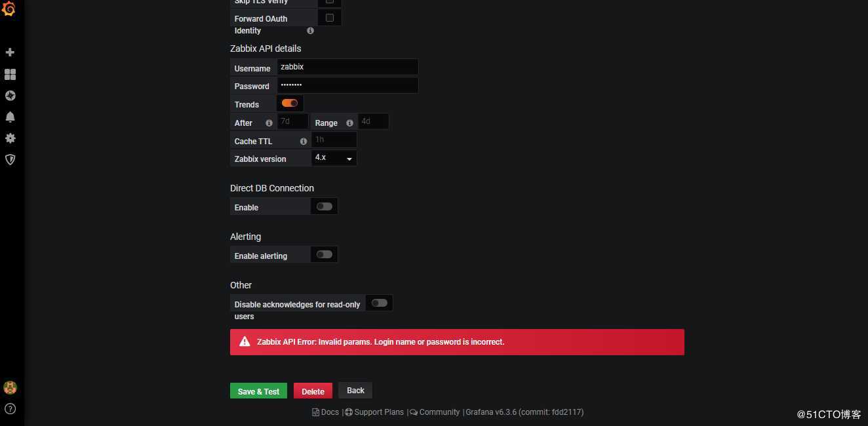
Task: Open the Grafana home logo
Action: 9,8
